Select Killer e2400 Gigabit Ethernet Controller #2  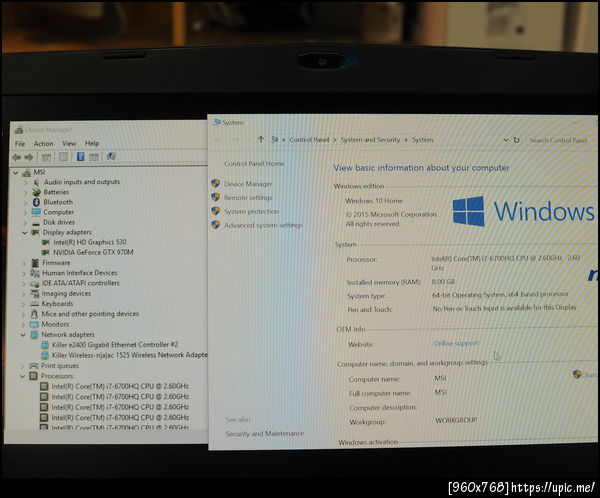pos(115,345)
